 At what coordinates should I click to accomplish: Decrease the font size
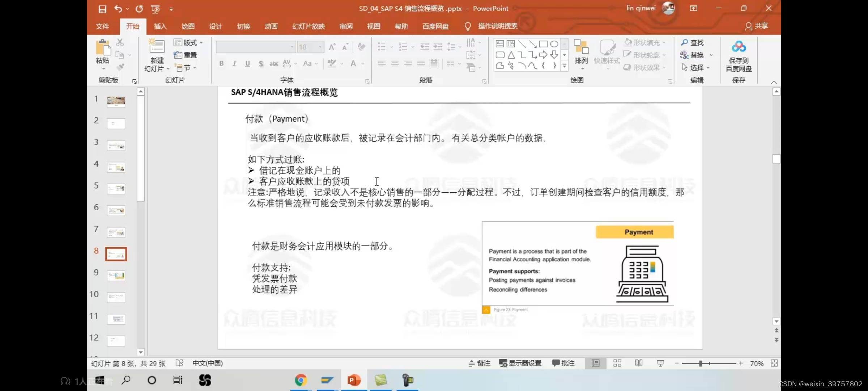pos(345,47)
